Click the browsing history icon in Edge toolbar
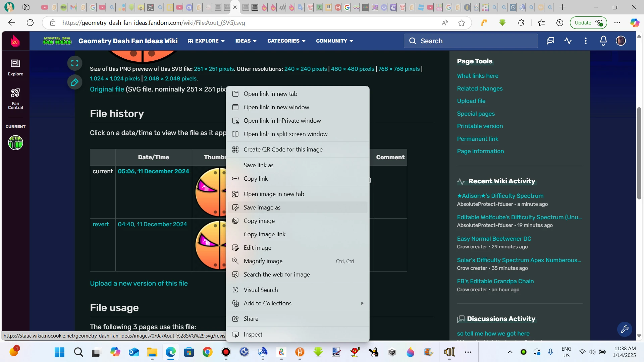This screenshot has width=644, height=362. [x=560, y=22]
